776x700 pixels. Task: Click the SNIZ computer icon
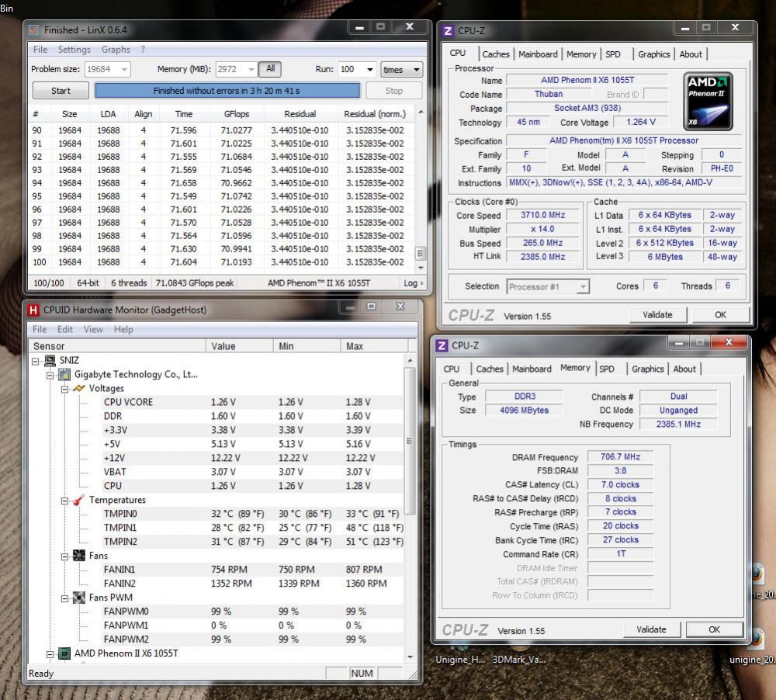(50, 360)
